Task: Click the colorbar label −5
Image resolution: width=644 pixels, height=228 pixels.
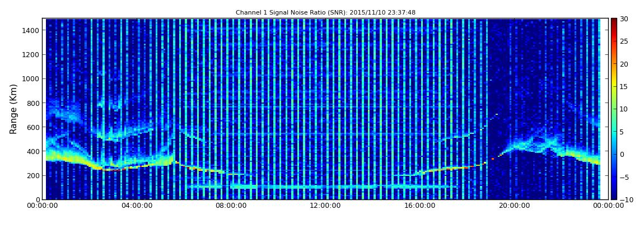Action: coord(624,177)
